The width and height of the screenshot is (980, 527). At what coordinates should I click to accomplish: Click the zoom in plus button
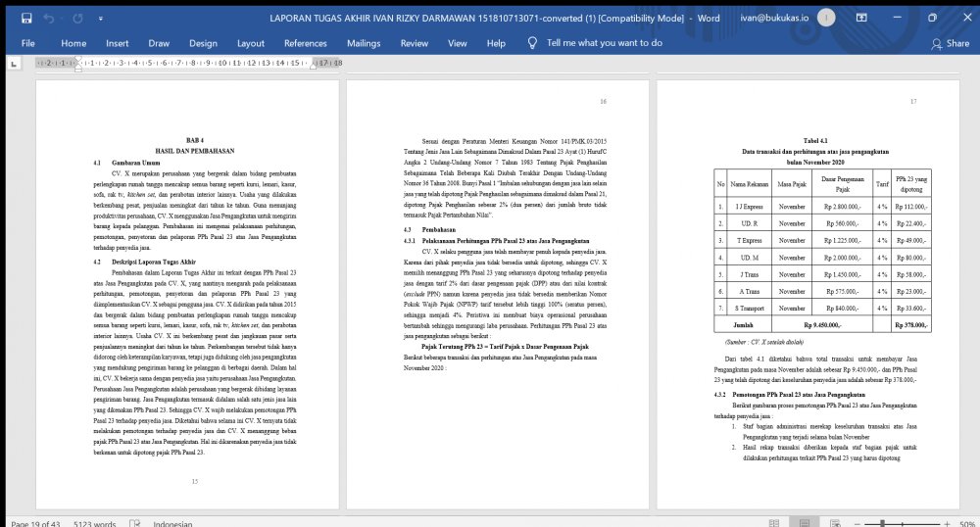[947, 524]
